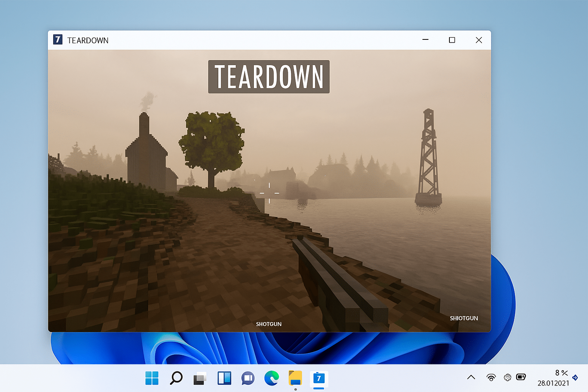Viewport: 588px width, 392px height.
Task: Toggle Wi-Fi via the system tray icon
Action: [x=491, y=377]
